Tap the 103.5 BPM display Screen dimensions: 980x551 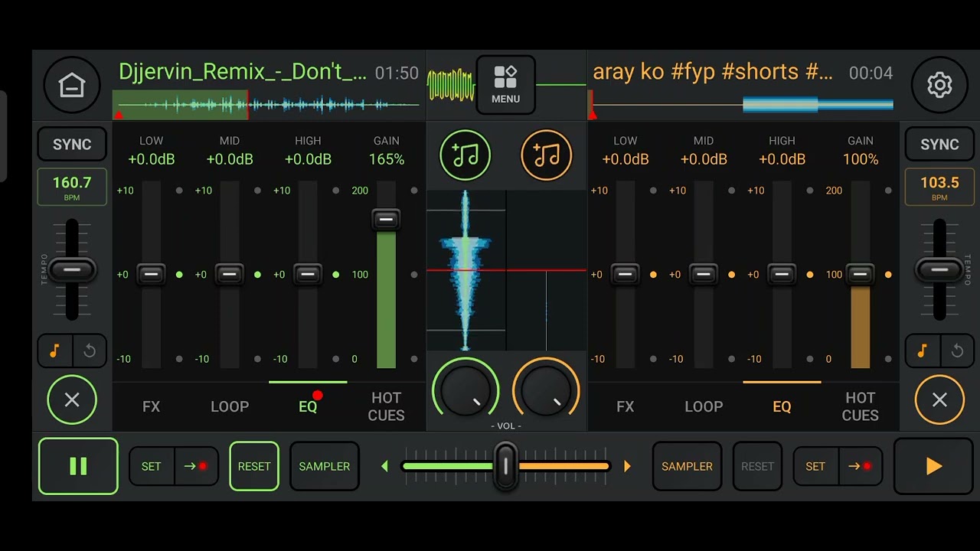(939, 187)
